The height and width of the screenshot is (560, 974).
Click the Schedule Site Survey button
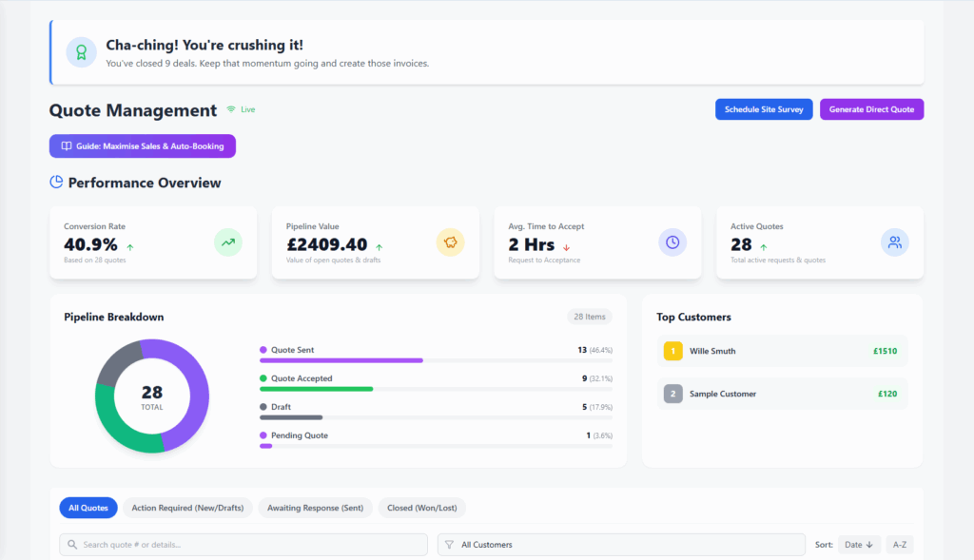point(764,109)
